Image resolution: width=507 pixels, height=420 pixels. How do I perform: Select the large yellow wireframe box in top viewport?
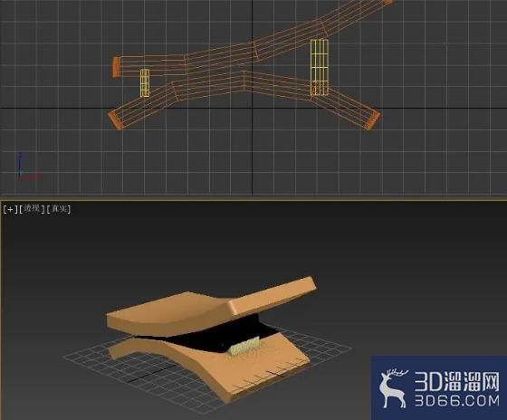tap(319, 67)
